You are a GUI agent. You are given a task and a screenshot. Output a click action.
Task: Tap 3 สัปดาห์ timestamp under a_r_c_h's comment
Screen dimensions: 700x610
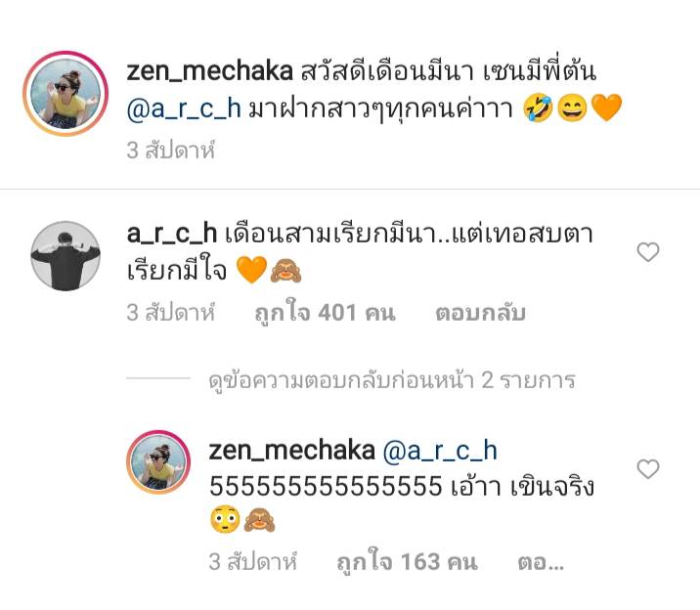pyautogui.click(x=170, y=313)
